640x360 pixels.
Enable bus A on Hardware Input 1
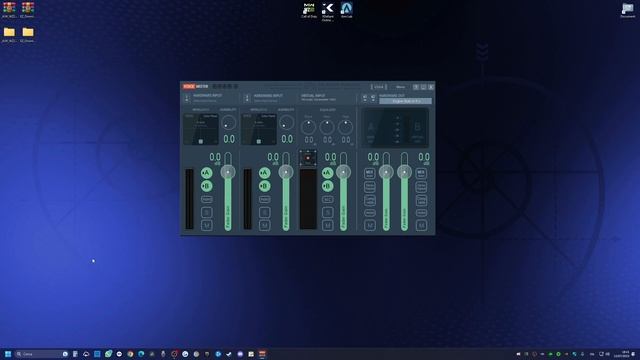point(207,173)
